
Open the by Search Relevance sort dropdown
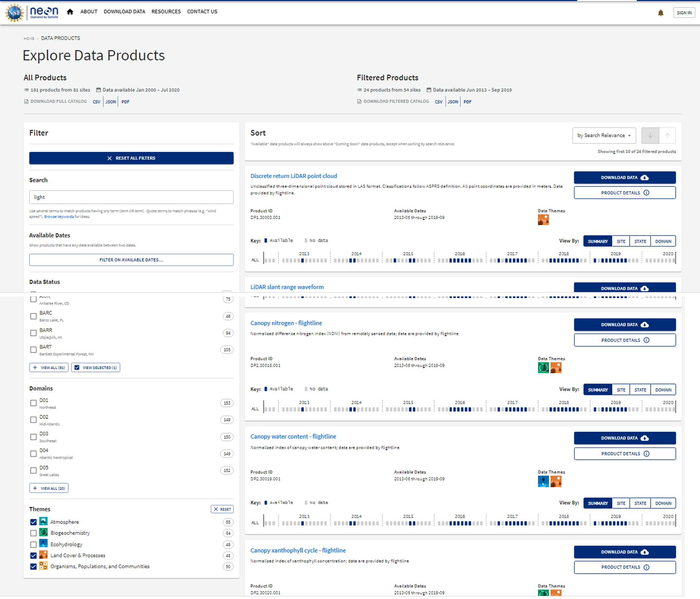point(604,136)
